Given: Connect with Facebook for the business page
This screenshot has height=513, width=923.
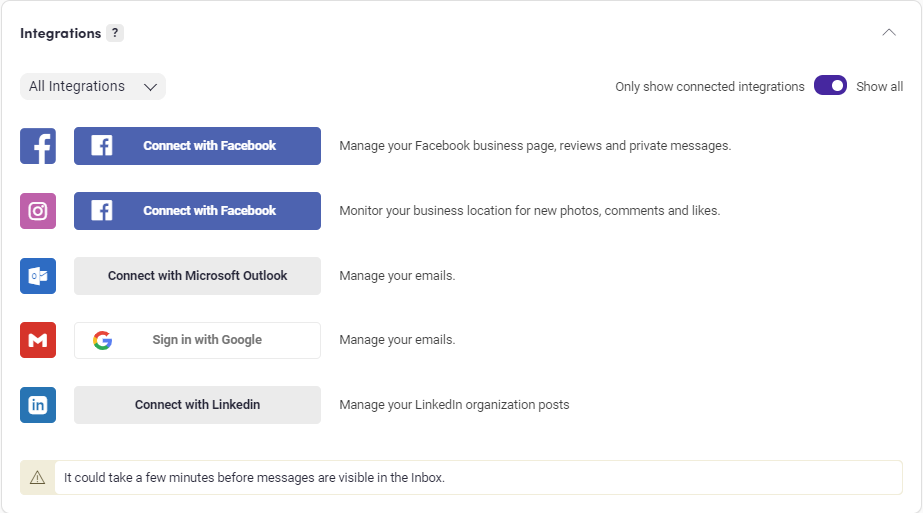Looking at the screenshot, I should tap(197, 146).
